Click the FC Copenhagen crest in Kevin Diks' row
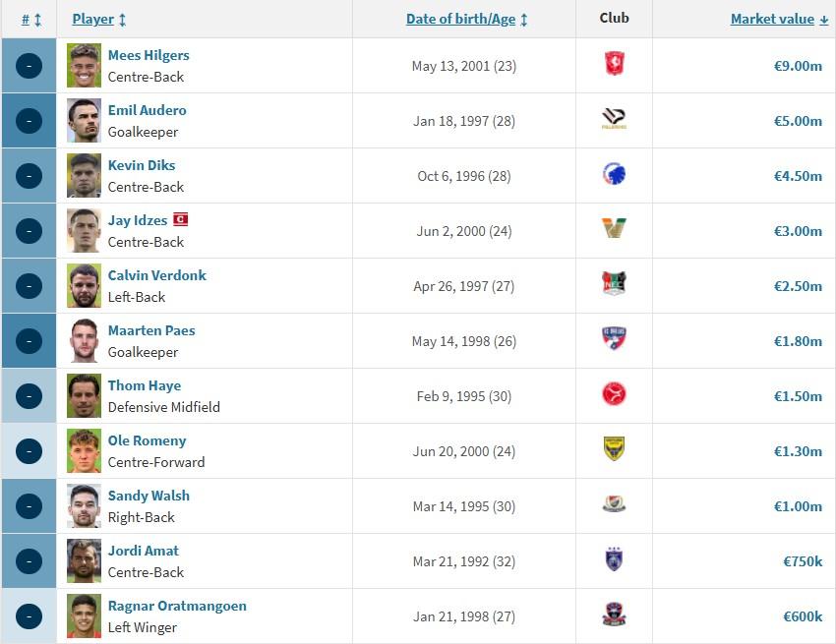The image size is (836, 644). 614,174
